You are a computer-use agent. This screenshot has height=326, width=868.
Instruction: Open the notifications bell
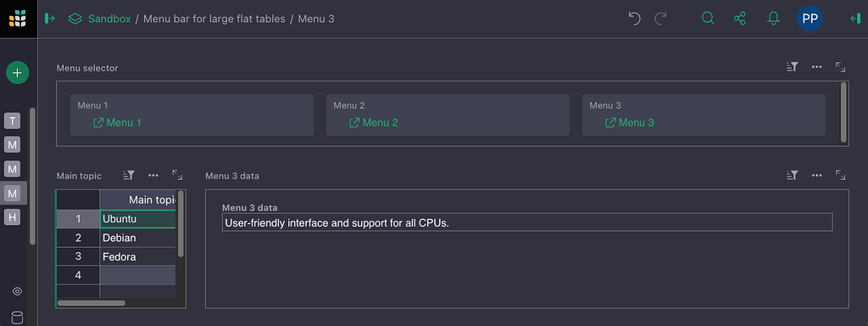(x=773, y=19)
